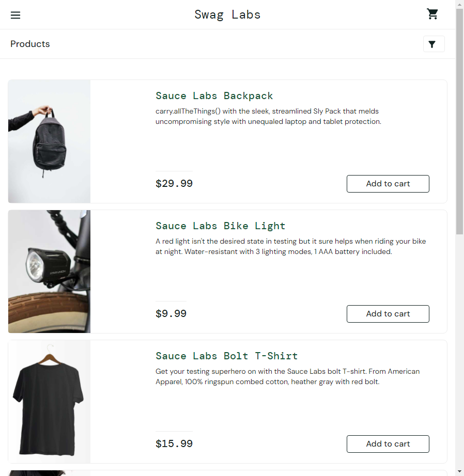Click the scrollbar up arrow
The width and height of the screenshot is (464, 476).
pyautogui.click(x=459, y=4)
